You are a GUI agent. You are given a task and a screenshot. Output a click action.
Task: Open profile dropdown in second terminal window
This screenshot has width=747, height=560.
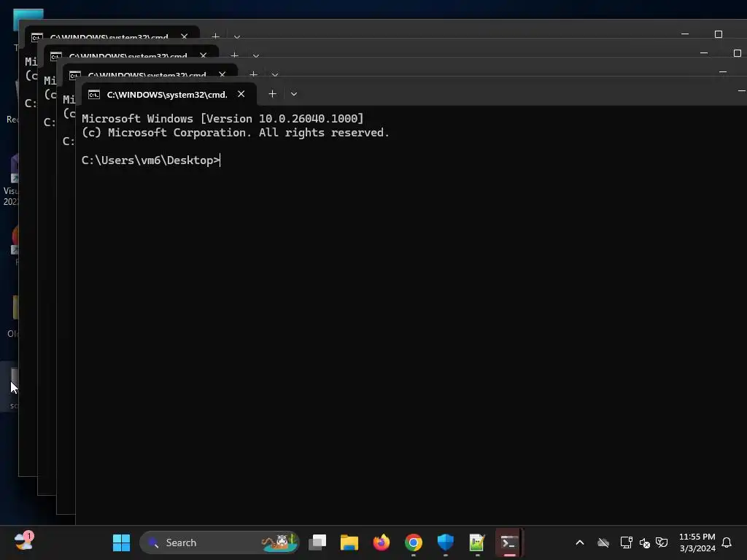coord(275,74)
